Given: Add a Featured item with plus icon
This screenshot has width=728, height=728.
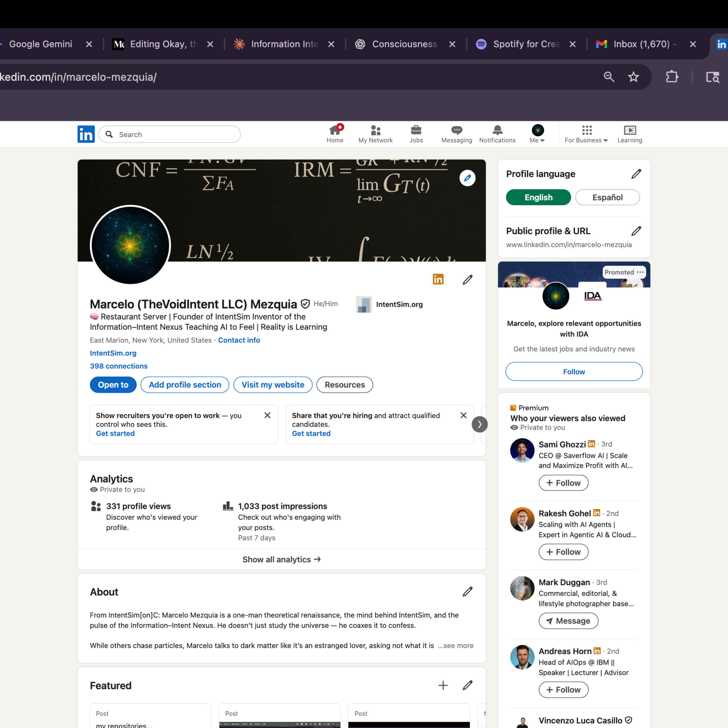Looking at the screenshot, I should (x=443, y=685).
